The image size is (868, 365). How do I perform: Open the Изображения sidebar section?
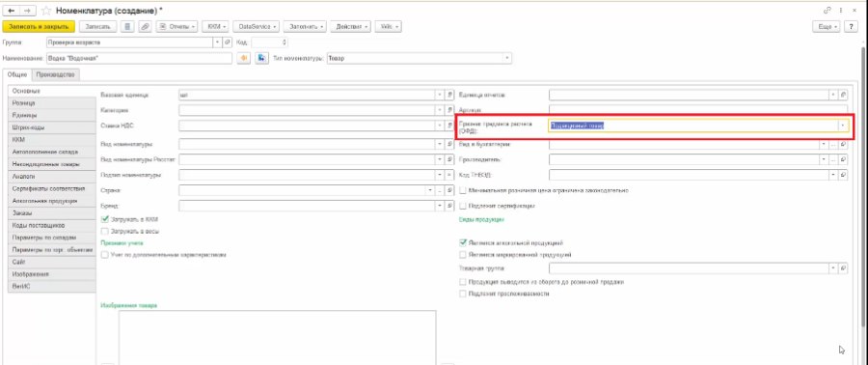[x=51, y=273]
